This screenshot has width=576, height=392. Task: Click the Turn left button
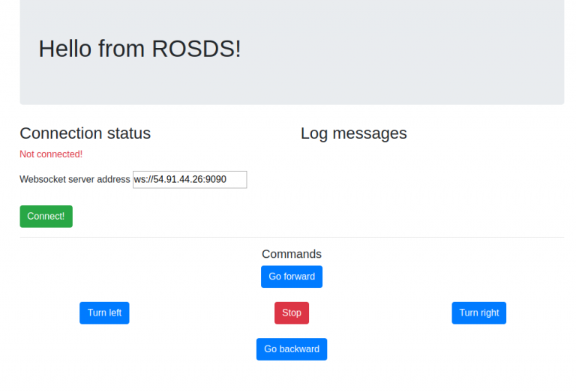click(x=104, y=313)
